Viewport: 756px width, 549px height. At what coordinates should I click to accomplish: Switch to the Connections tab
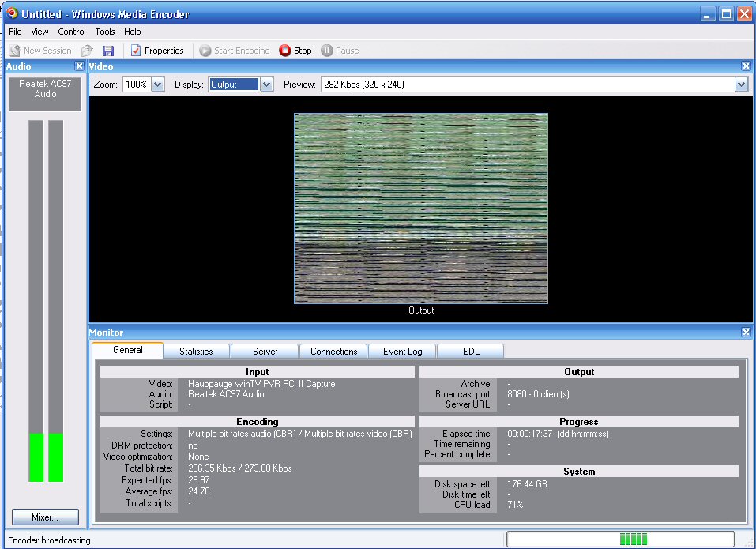(333, 352)
